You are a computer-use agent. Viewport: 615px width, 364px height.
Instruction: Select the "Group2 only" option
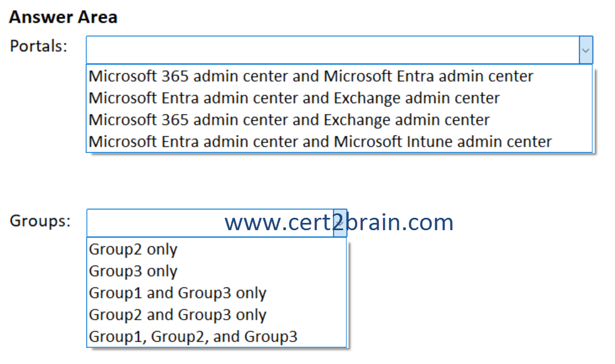[133, 249]
